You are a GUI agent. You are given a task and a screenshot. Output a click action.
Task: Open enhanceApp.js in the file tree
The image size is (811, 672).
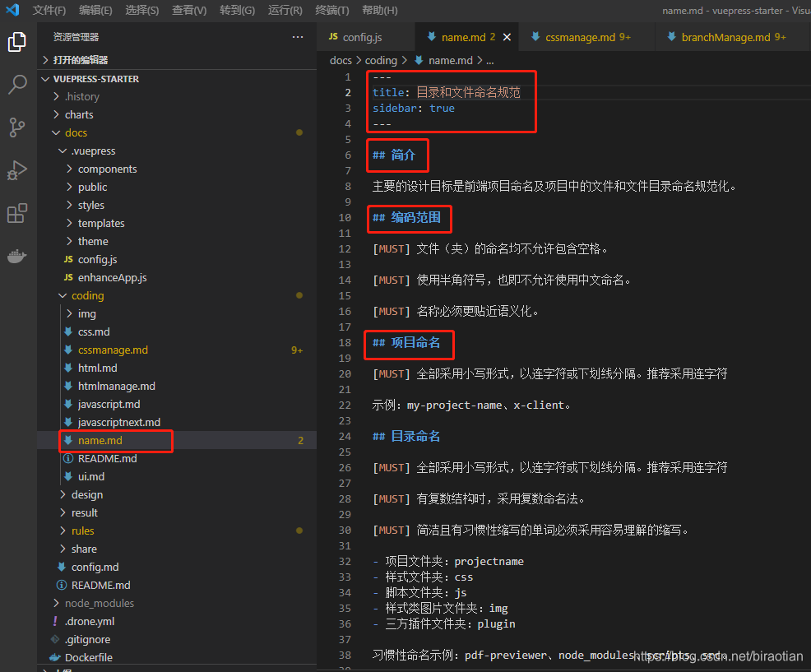(x=177, y=277)
